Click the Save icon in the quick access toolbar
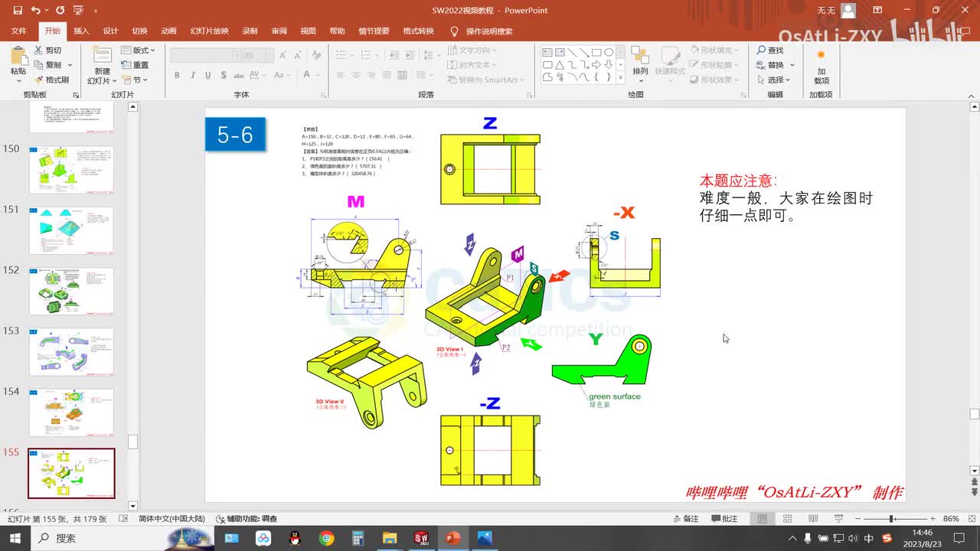This screenshot has height=551, width=980. pyautogui.click(x=18, y=11)
